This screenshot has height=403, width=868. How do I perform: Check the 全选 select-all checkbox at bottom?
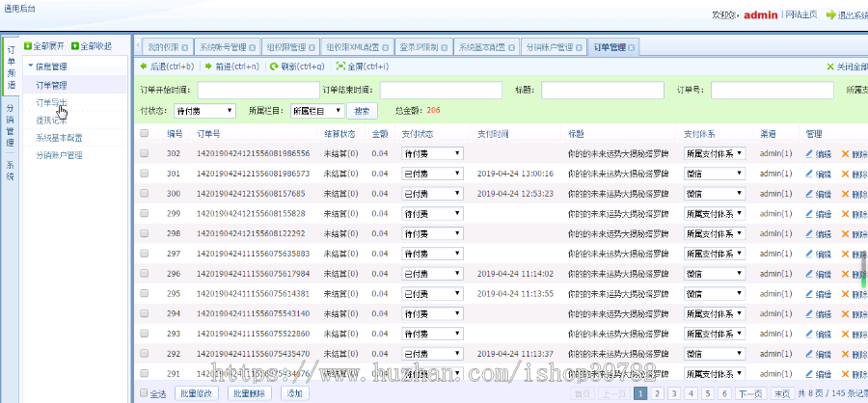145,393
